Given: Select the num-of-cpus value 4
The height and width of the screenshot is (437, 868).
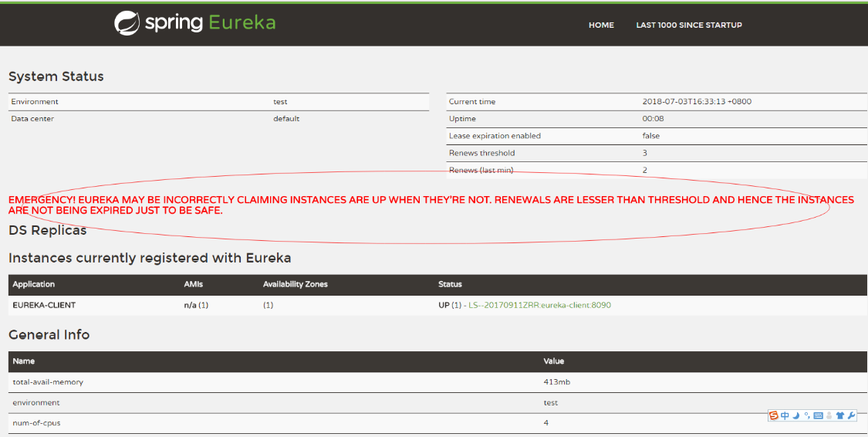Looking at the screenshot, I should click(546, 423).
